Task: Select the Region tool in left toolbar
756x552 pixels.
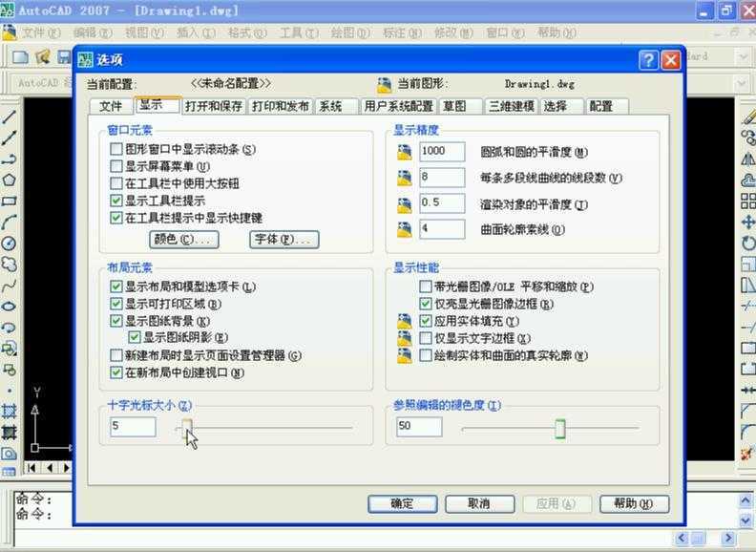Action: pyautogui.click(x=10, y=454)
